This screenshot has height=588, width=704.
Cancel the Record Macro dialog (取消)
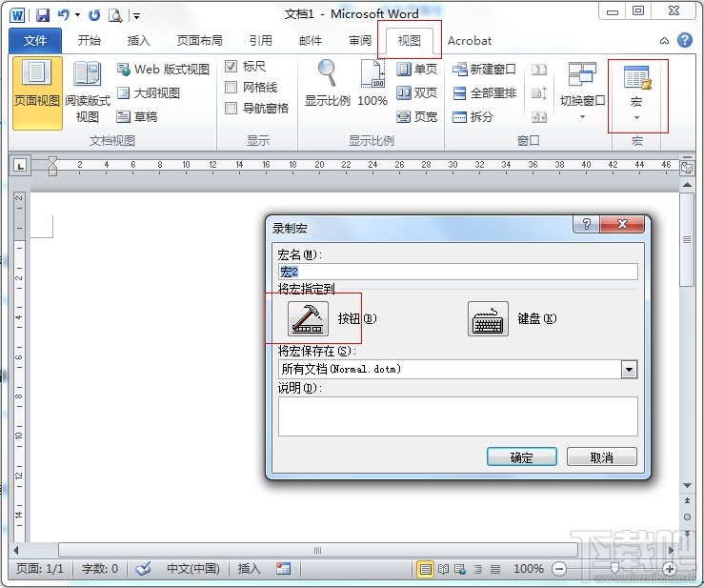tap(602, 457)
